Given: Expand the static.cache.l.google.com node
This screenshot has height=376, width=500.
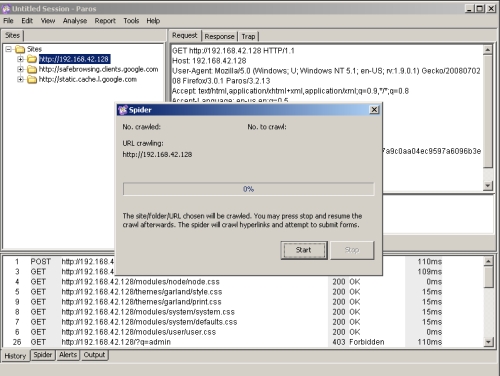Looking at the screenshot, I should click(x=20, y=79).
